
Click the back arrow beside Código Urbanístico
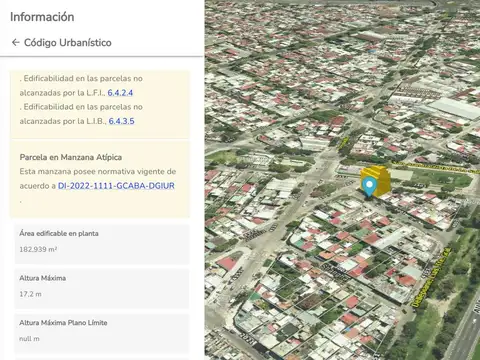(15, 43)
